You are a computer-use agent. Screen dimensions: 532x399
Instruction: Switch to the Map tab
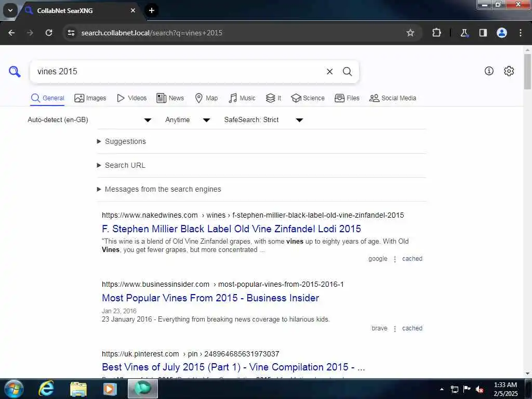coord(206,98)
